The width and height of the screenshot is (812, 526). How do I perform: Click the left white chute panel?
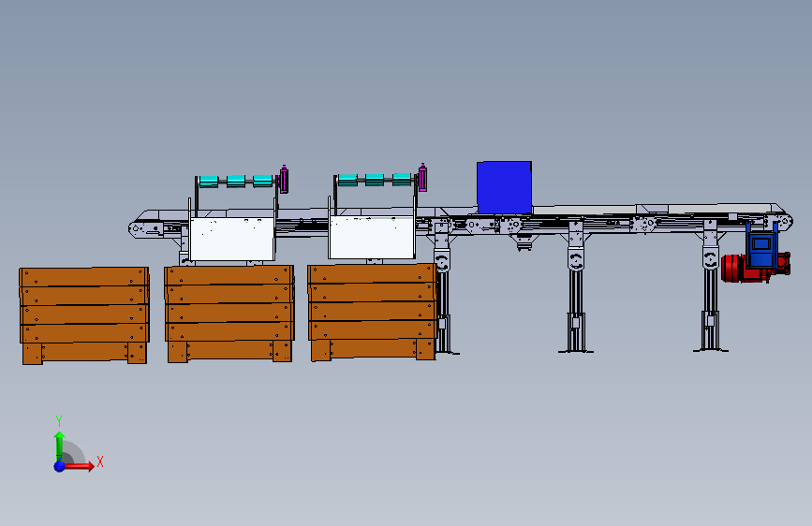232,239
